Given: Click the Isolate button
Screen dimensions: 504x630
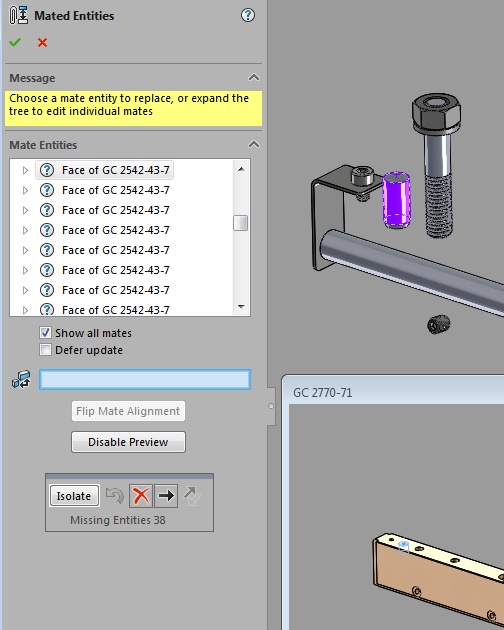Looking at the screenshot, I should click(74, 496).
